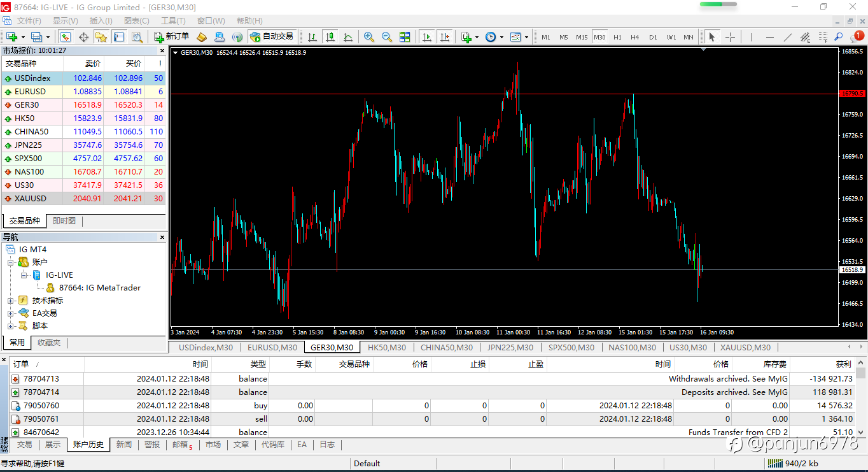Click the 新订单 New Order button

pos(171,37)
